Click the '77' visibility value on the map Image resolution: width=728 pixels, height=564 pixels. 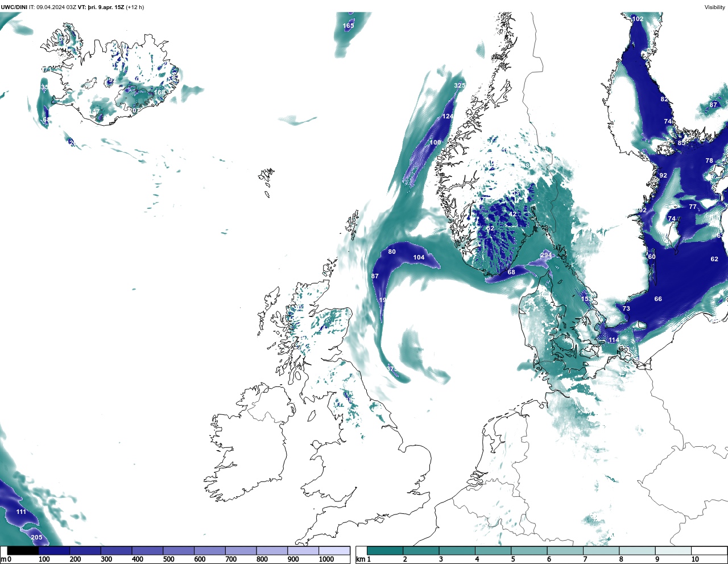click(693, 207)
